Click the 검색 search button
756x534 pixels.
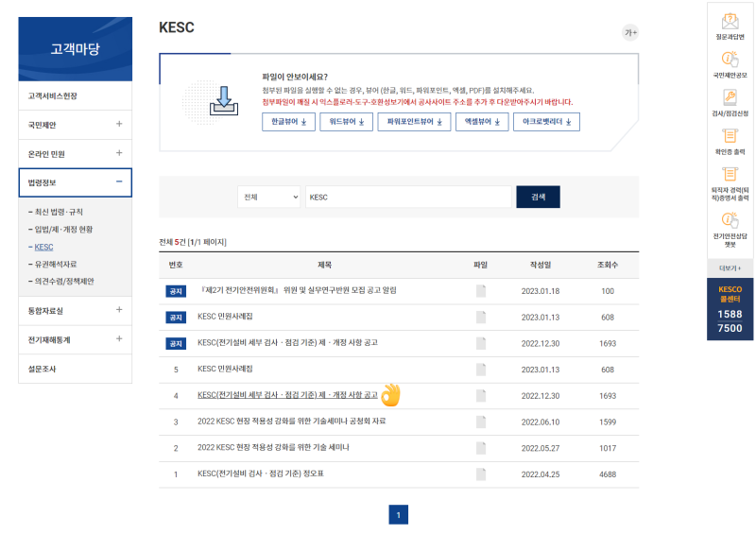coord(538,197)
